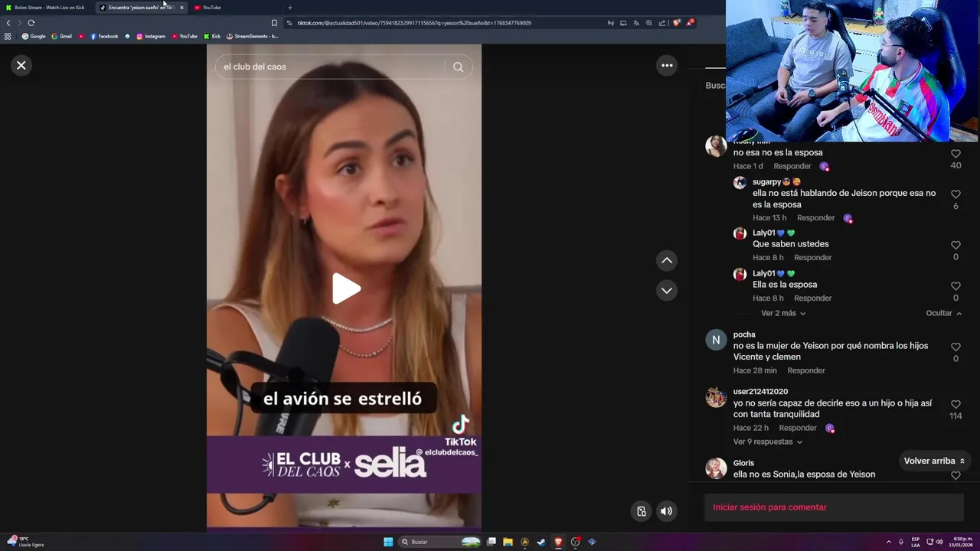Viewport: 980px width, 551px height.
Task: Like user212412020's comment
Action: 955,404
